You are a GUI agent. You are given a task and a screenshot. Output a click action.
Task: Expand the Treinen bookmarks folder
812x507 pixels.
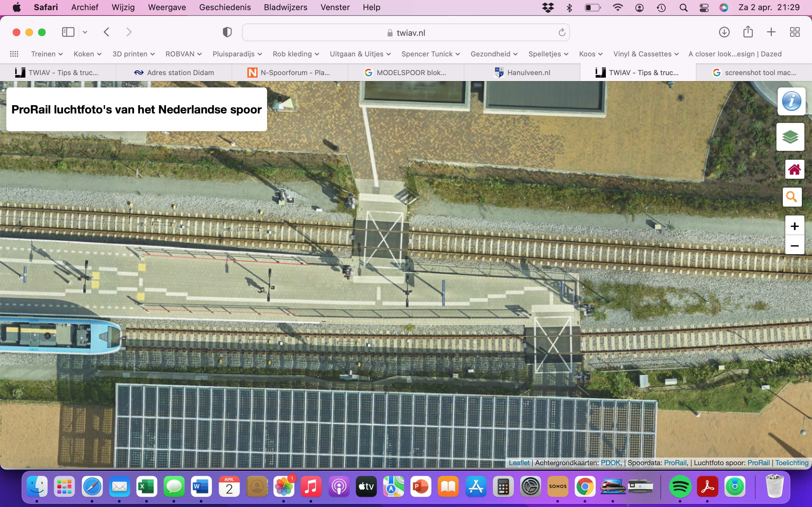47,54
